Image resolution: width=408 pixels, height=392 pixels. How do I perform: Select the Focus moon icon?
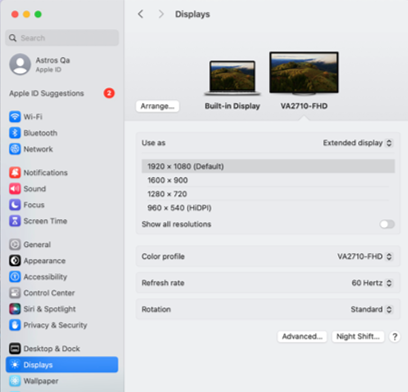coord(15,205)
